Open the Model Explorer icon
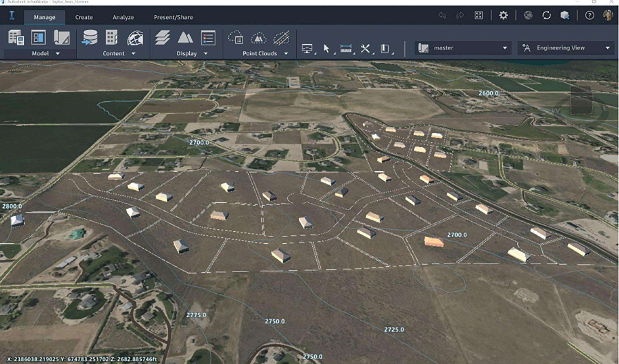The height and width of the screenshot is (364, 619). coord(38,38)
